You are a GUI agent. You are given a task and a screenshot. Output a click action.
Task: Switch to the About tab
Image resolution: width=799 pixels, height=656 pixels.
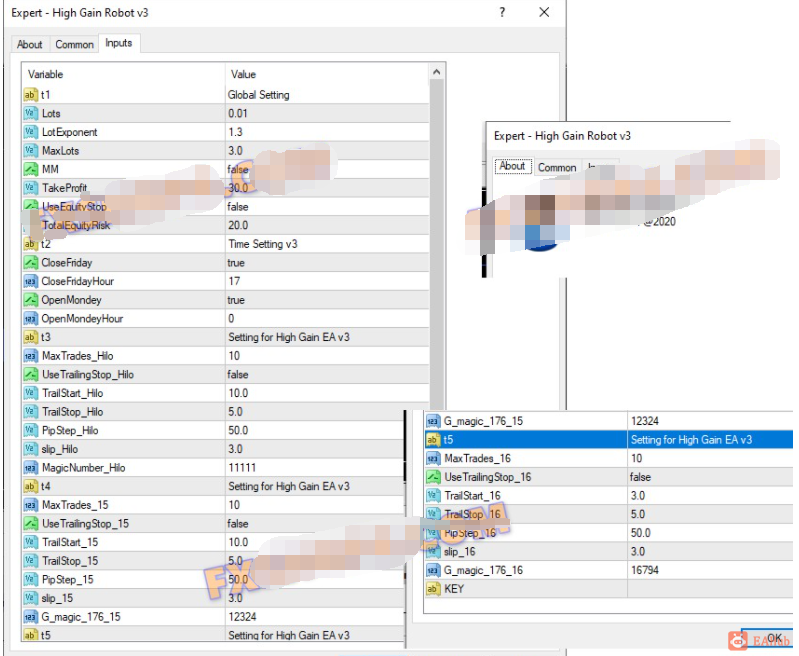pos(30,44)
